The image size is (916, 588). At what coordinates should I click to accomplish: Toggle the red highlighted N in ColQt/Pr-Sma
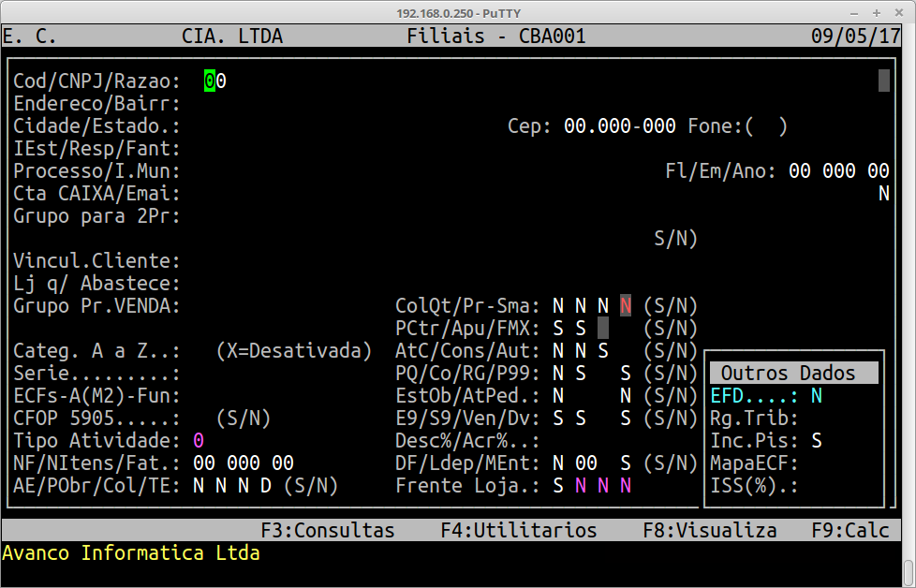(626, 306)
